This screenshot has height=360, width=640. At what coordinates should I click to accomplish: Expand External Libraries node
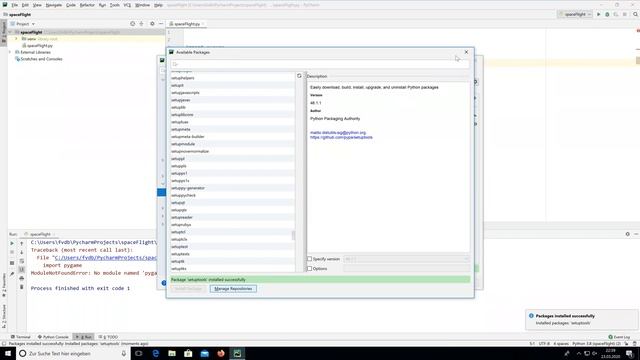10,52
